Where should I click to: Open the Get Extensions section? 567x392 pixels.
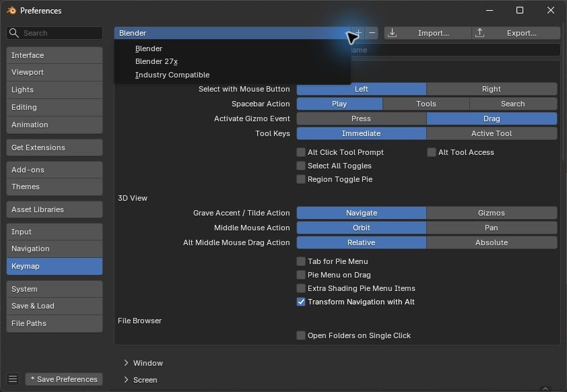pos(55,148)
